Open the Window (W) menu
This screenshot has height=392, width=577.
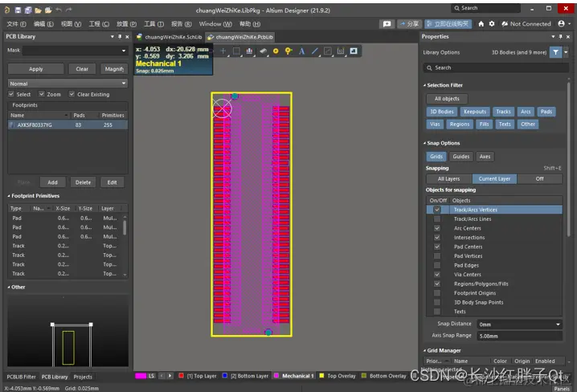tap(215, 24)
